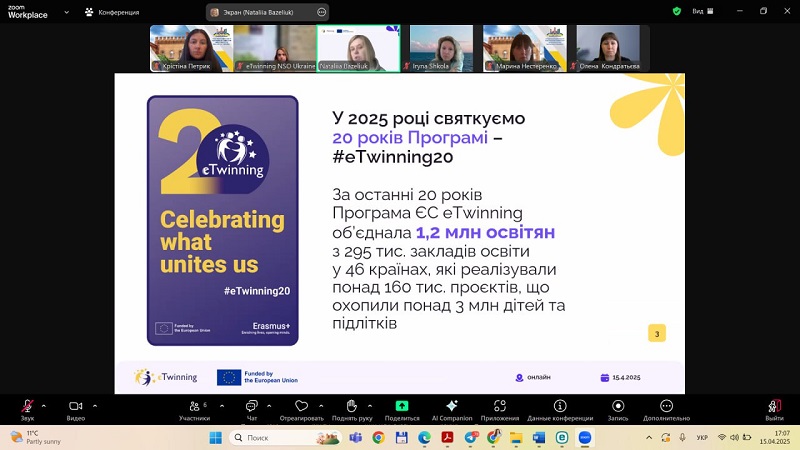Open File Explorer from taskbar
This screenshot has width=800, height=450.
click(516, 437)
